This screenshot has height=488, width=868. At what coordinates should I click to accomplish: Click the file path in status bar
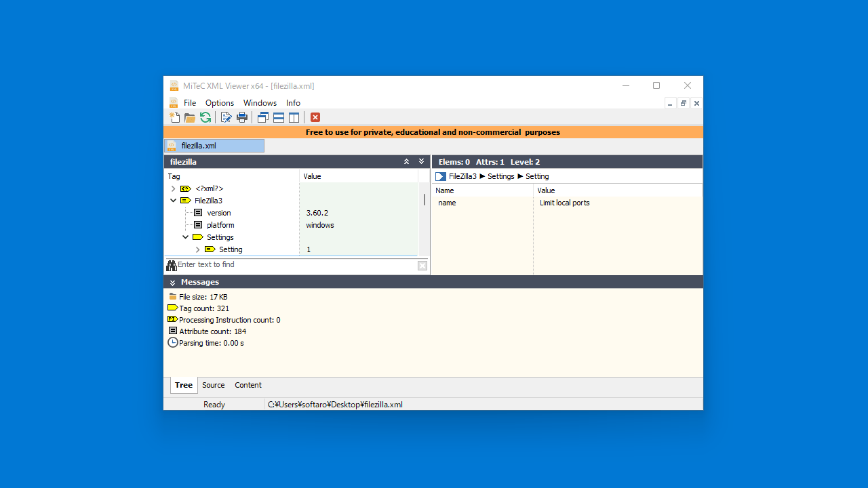[x=335, y=405]
